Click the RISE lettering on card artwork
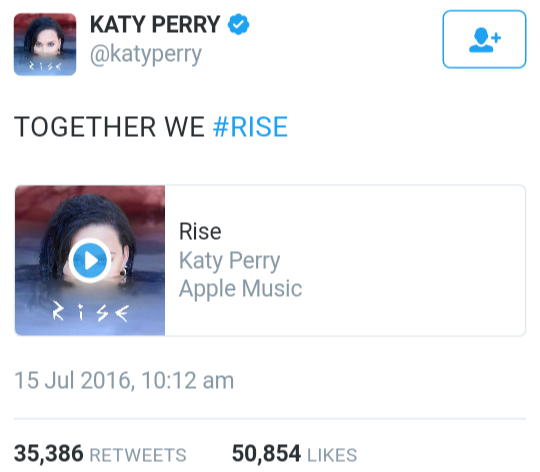The height and width of the screenshot is (472, 540). (91, 313)
